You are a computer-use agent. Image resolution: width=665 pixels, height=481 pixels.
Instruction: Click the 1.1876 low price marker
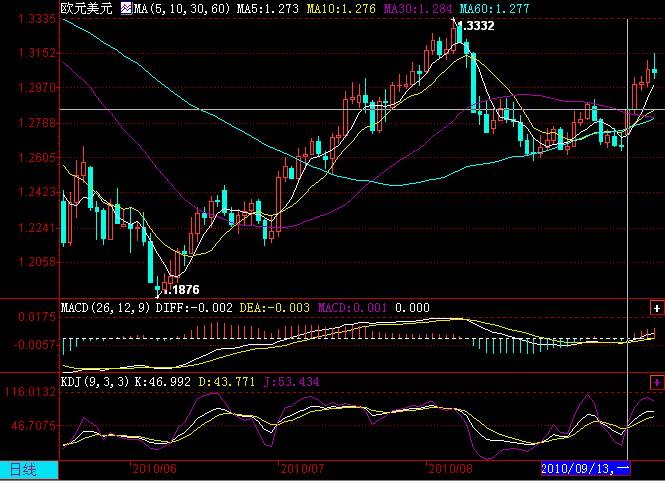[x=181, y=290]
